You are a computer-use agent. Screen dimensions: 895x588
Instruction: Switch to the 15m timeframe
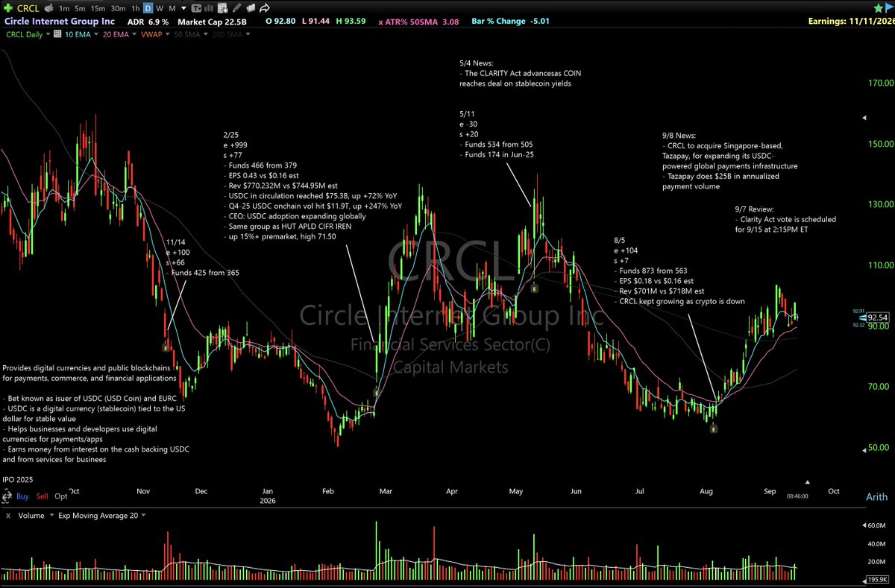coord(98,8)
